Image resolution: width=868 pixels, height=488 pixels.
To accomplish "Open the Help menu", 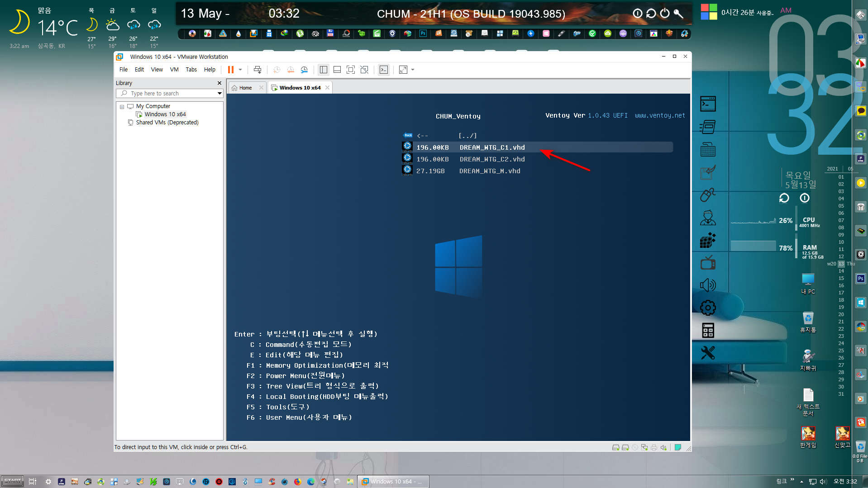I will (x=210, y=70).
